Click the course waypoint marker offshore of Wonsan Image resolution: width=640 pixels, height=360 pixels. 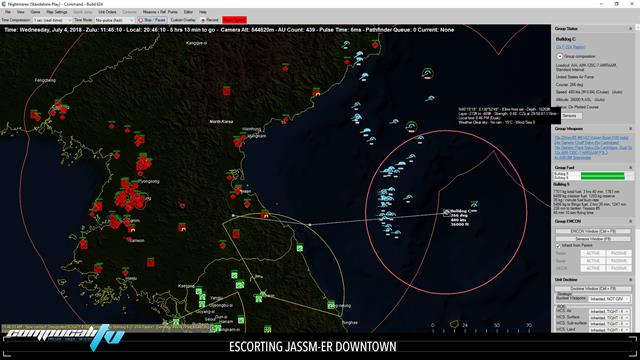pyautogui.click(x=310, y=224)
